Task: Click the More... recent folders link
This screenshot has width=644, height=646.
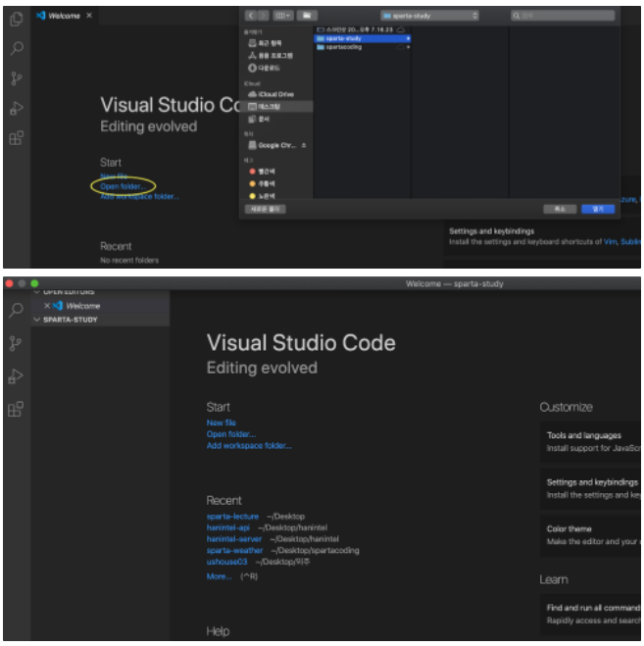Action: coord(219,576)
